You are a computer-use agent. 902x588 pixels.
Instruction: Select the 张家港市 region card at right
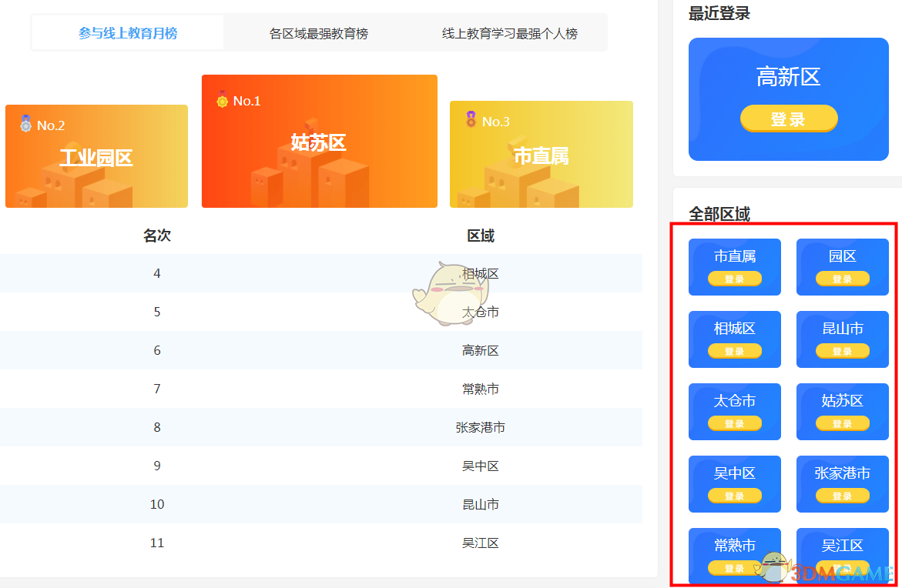[842, 484]
